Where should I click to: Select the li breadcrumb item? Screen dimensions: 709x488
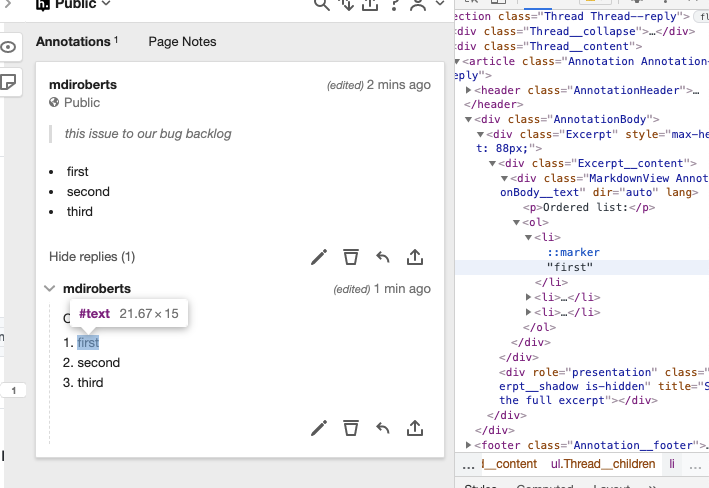[672, 464]
